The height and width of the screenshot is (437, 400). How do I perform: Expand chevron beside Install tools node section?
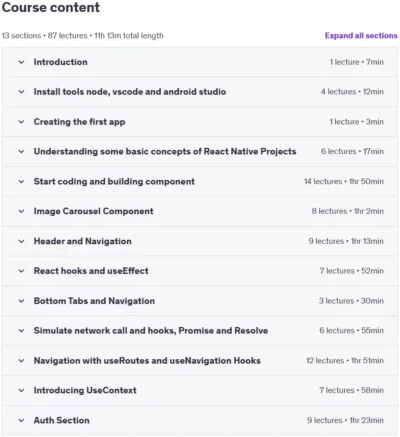point(21,92)
